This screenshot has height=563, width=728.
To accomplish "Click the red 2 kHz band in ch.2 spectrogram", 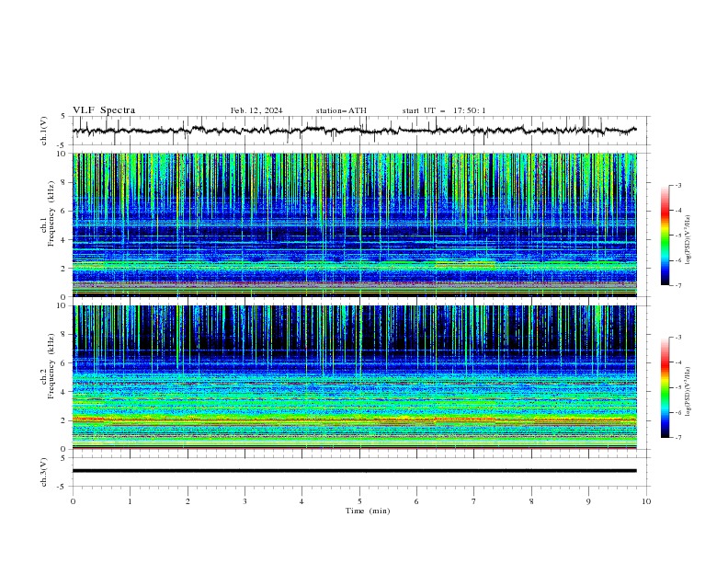I will pyautogui.click(x=354, y=419).
